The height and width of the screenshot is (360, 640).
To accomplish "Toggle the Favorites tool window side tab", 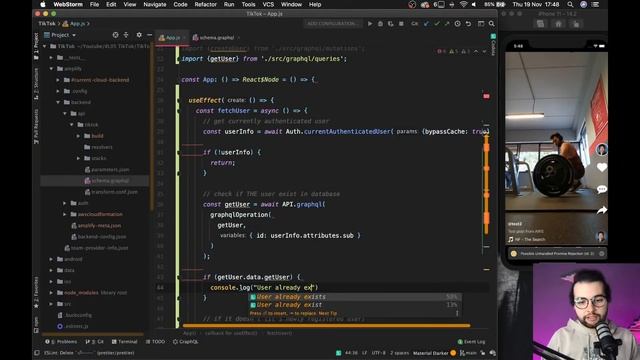I will [x=36, y=292].
